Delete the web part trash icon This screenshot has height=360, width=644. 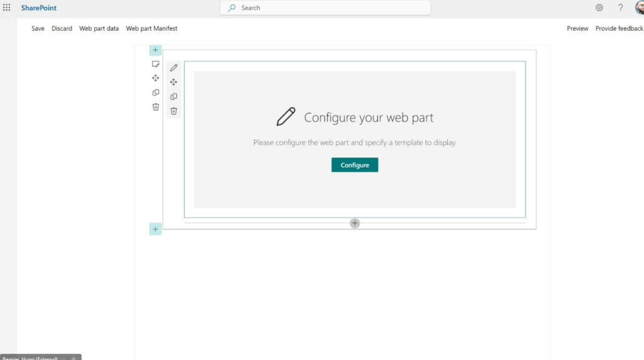(x=174, y=111)
